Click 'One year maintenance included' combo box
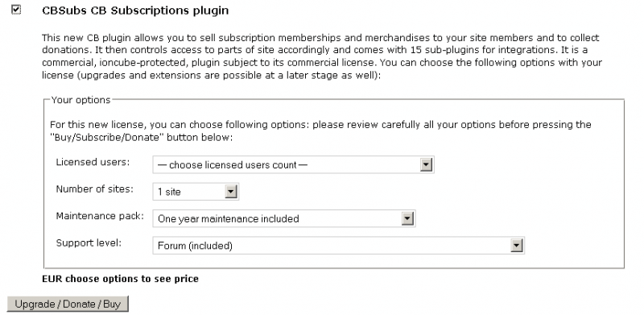Image resolution: width=644 pixels, height=315 pixels. tap(284, 219)
